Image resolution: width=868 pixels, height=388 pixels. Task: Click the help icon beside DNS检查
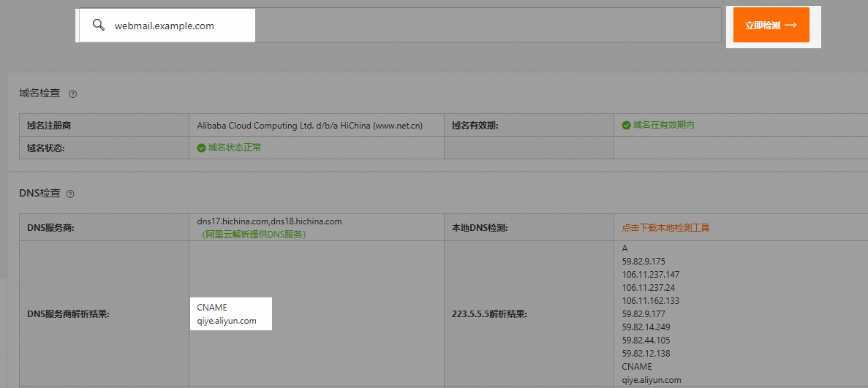point(70,194)
